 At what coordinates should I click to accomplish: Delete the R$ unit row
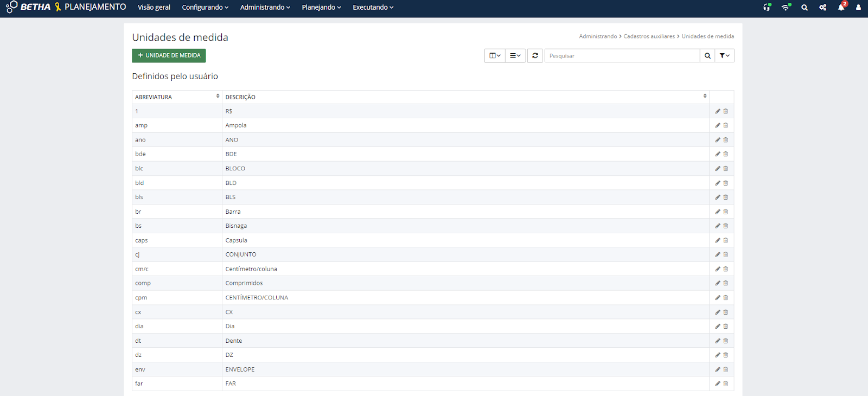coord(726,111)
